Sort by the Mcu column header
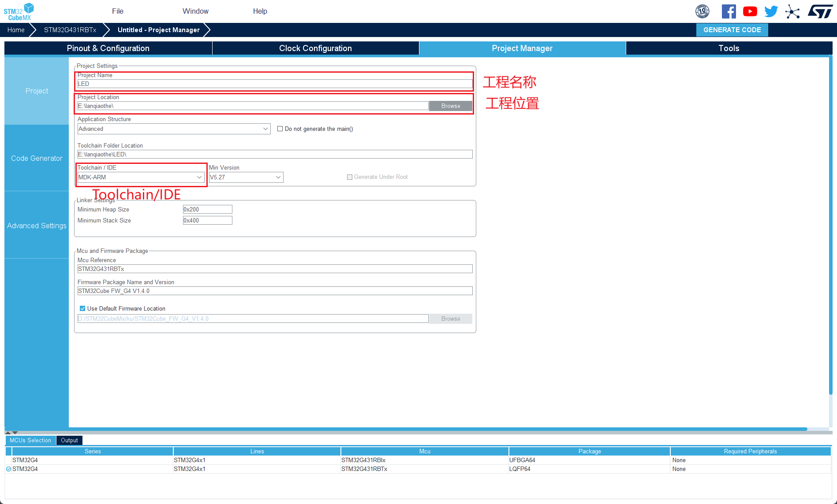 (425, 452)
